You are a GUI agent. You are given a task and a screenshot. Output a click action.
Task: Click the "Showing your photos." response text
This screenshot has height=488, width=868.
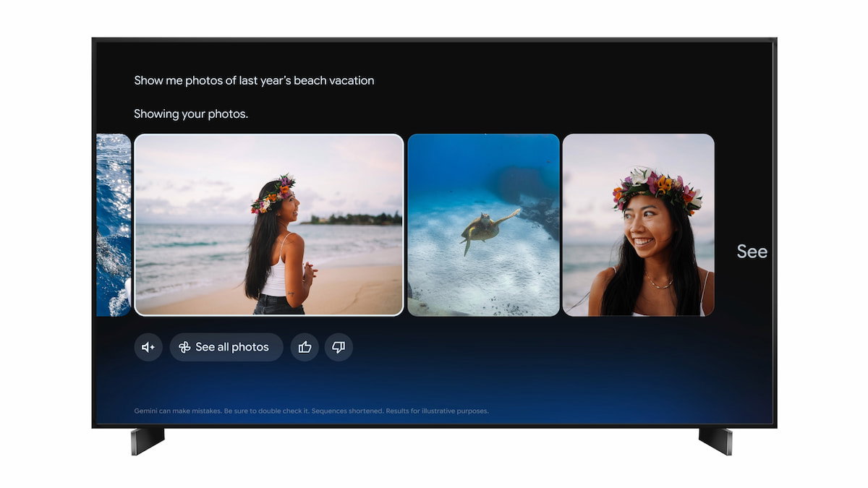click(x=190, y=114)
